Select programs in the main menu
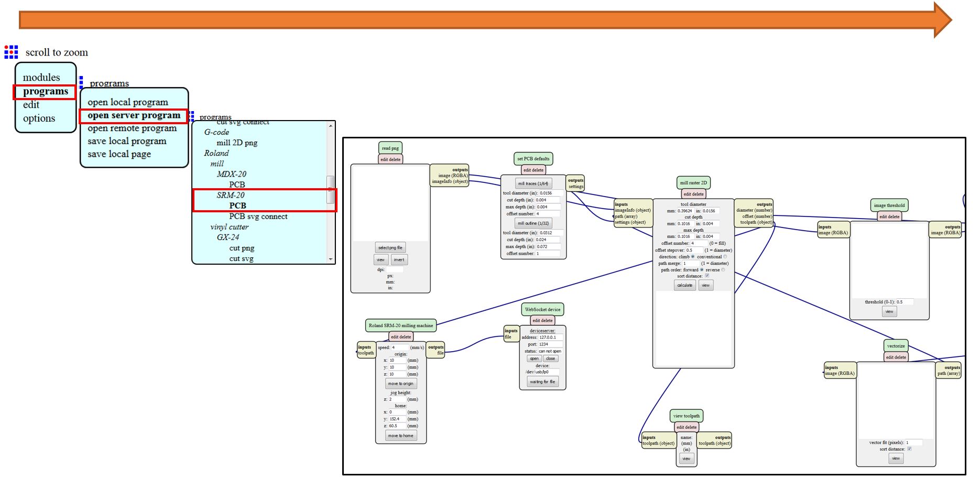The width and height of the screenshot is (980, 477). 46,91
